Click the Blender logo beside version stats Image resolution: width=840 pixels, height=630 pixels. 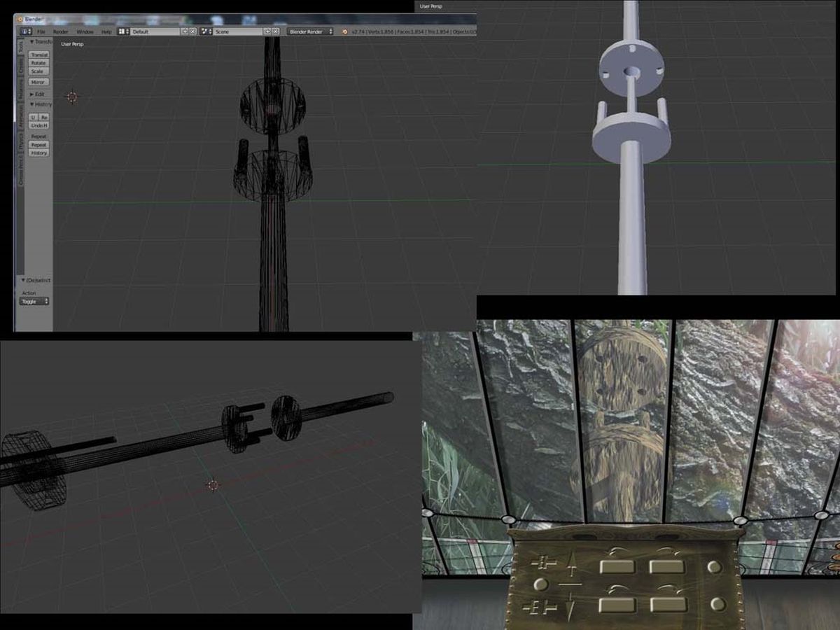point(344,31)
